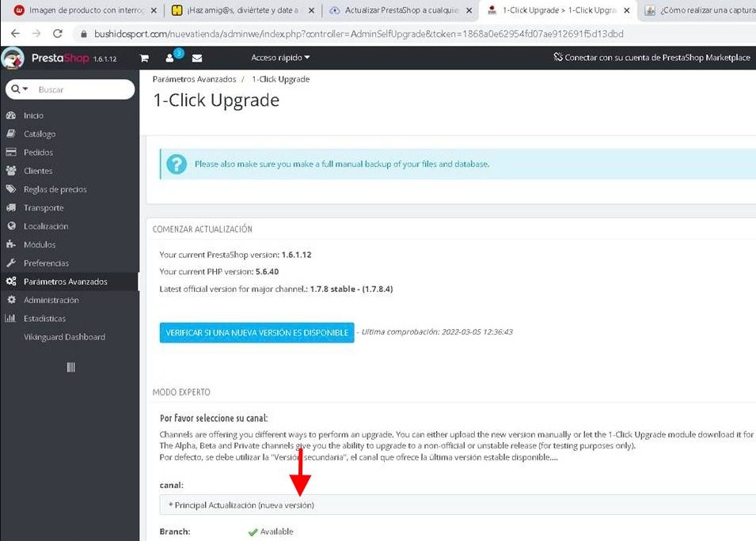Open Vikinguard Dashboard in sidebar
756x541 pixels.
pos(65,337)
